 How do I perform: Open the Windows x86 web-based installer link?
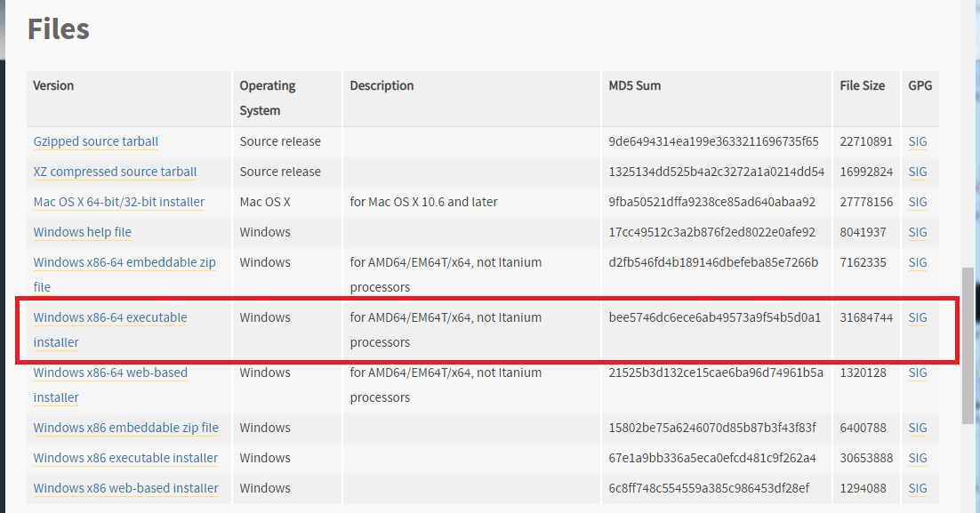pyautogui.click(x=125, y=488)
